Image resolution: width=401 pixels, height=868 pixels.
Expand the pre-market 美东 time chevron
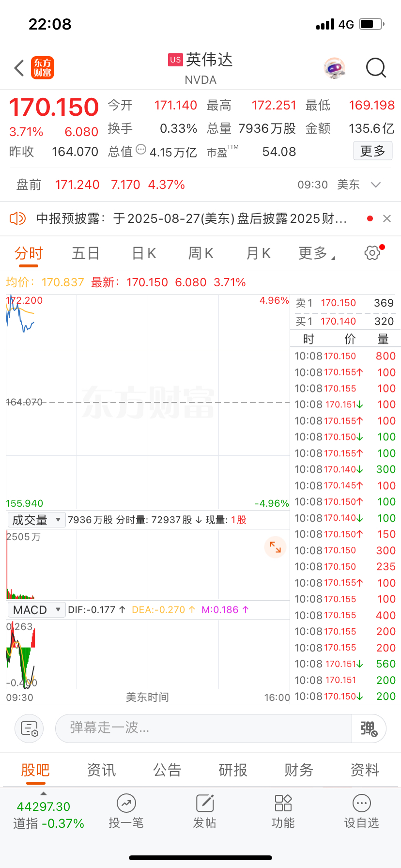click(376, 185)
